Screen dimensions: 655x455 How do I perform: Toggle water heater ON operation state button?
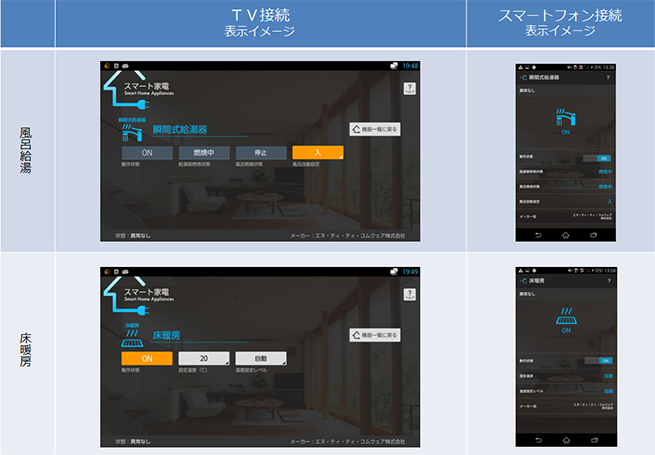click(146, 152)
